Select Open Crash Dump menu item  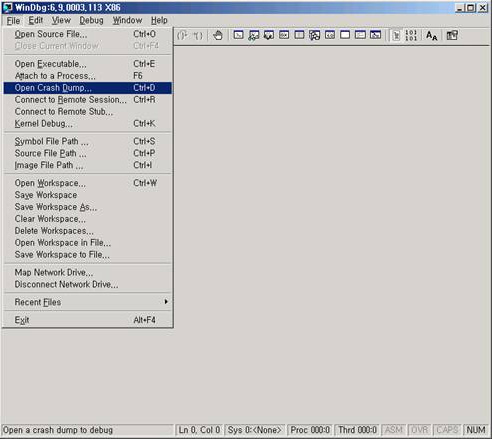point(88,88)
